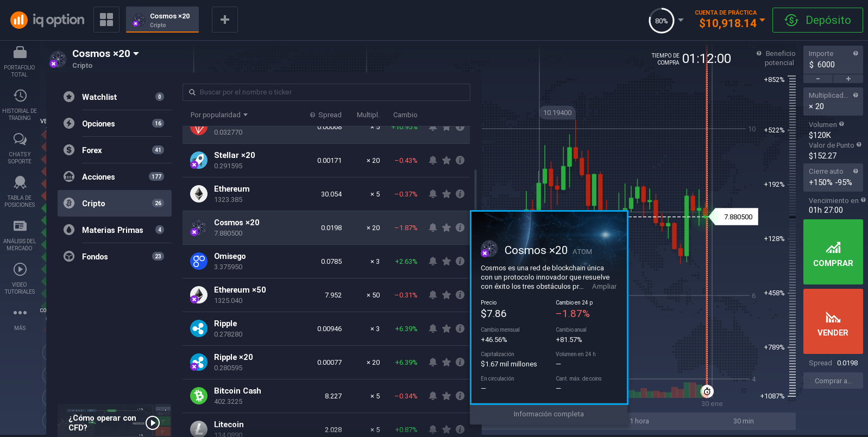This screenshot has width=868, height=437.
Task: Open the Cierre auto settings
Action: point(833,178)
